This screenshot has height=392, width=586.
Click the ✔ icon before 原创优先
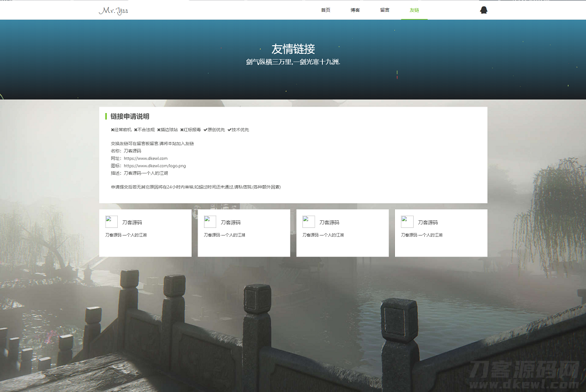coord(206,130)
